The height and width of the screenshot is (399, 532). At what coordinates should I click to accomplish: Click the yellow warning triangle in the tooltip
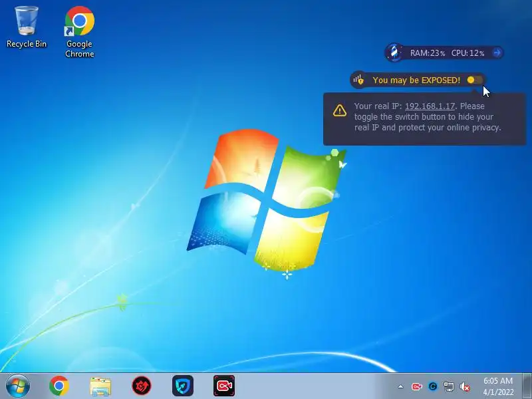pos(340,110)
